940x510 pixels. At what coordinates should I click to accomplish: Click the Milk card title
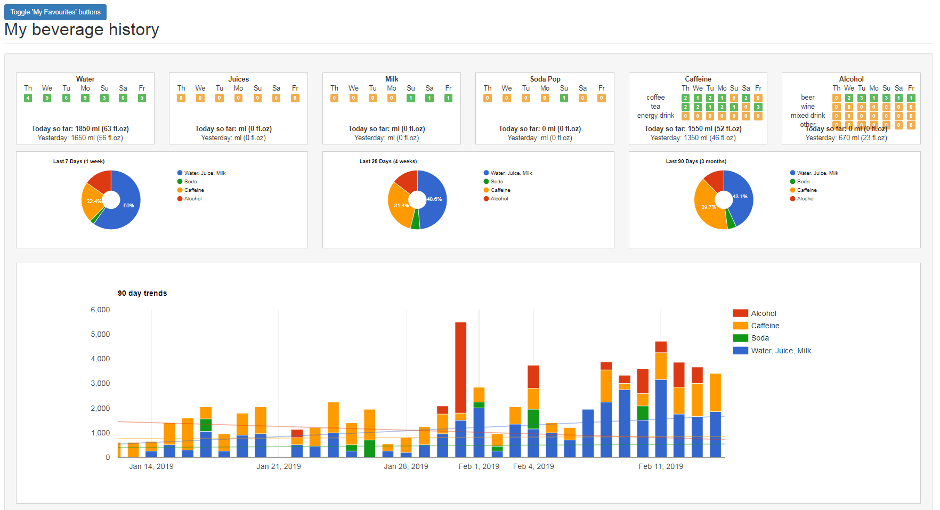click(x=391, y=79)
